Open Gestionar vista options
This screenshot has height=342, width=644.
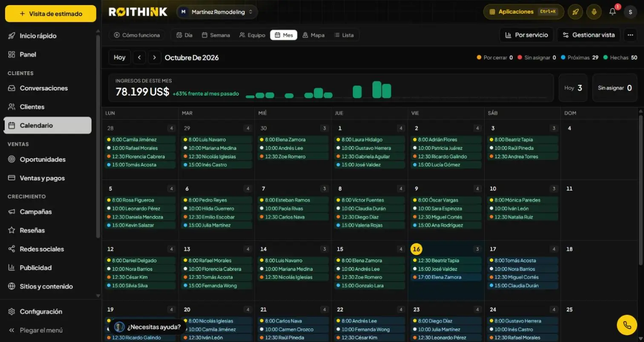click(589, 35)
